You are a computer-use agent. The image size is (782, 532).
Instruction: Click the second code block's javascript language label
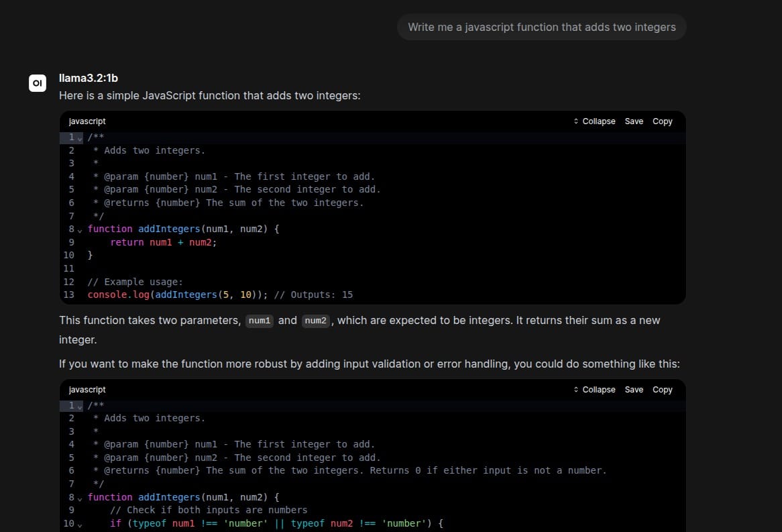[87, 390]
